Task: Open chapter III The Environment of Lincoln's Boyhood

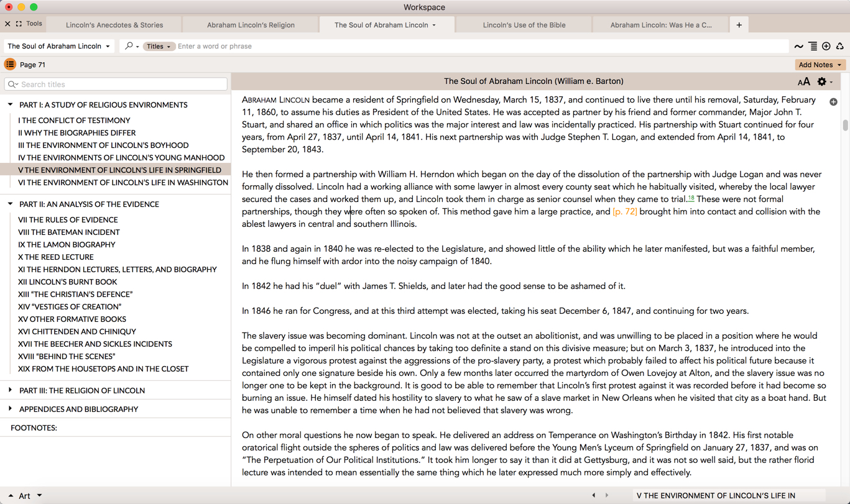Action: click(103, 145)
